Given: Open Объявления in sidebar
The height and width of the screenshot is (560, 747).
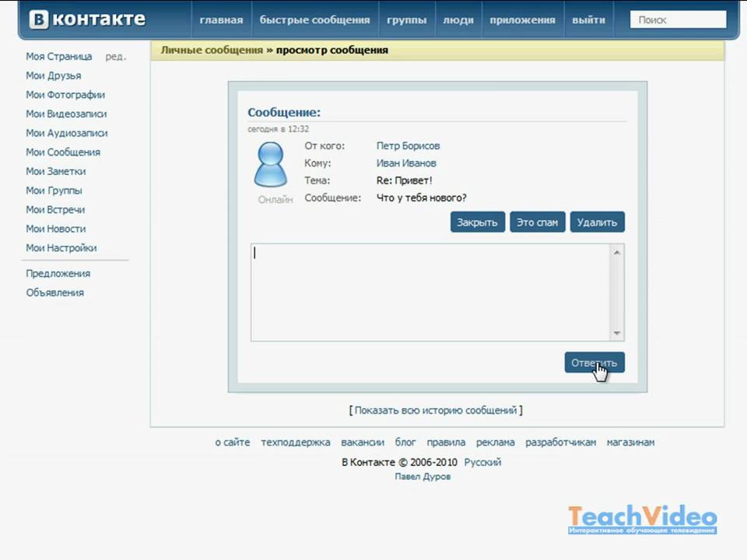Looking at the screenshot, I should pos(54,292).
